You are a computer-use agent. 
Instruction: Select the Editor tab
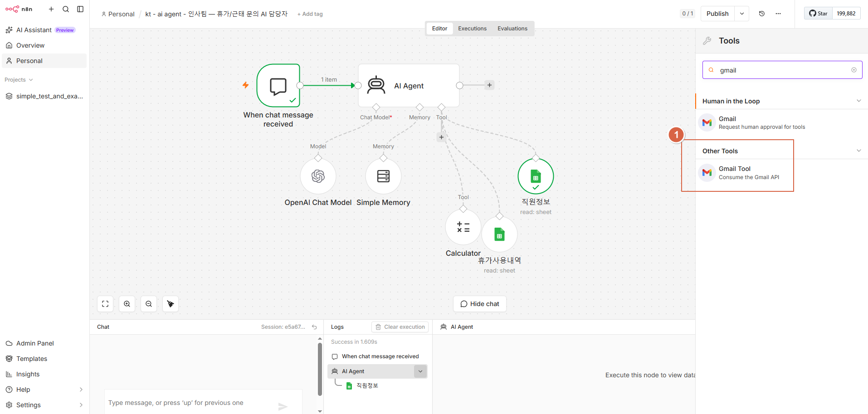(439, 29)
